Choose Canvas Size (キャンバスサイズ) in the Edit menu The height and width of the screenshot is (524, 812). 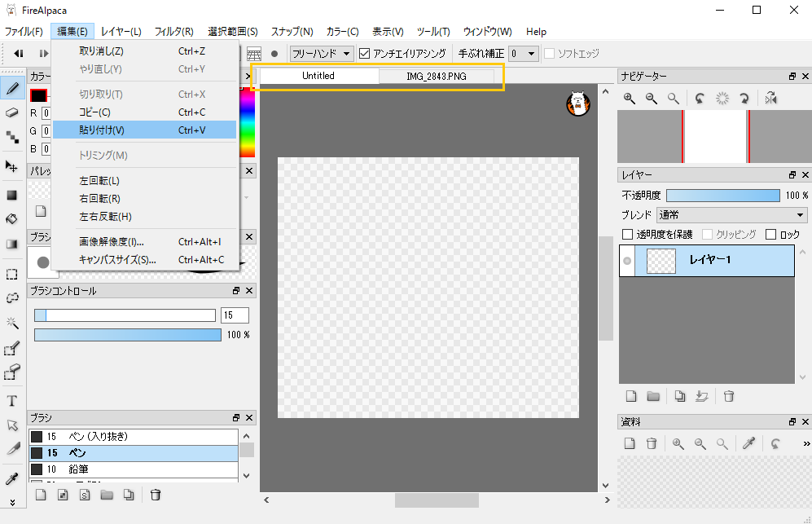click(x=144, y=260)
